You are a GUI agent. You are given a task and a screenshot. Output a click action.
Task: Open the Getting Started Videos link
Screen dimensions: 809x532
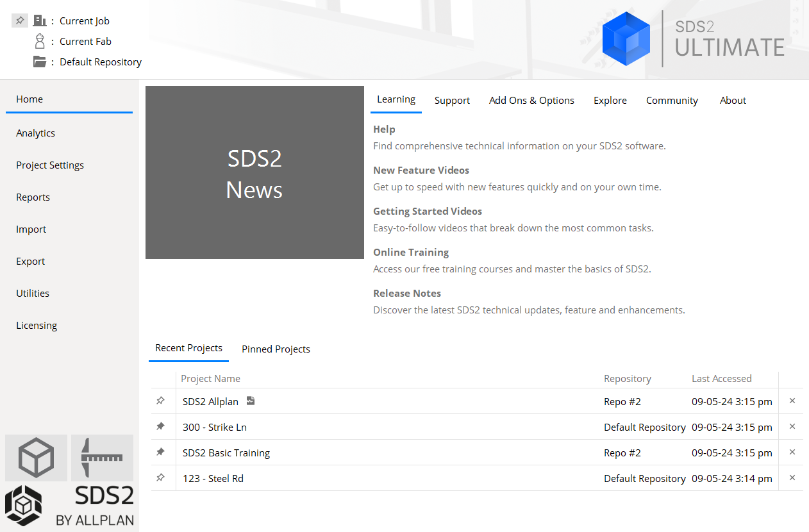pyautogui.click(x=428, y=212)
